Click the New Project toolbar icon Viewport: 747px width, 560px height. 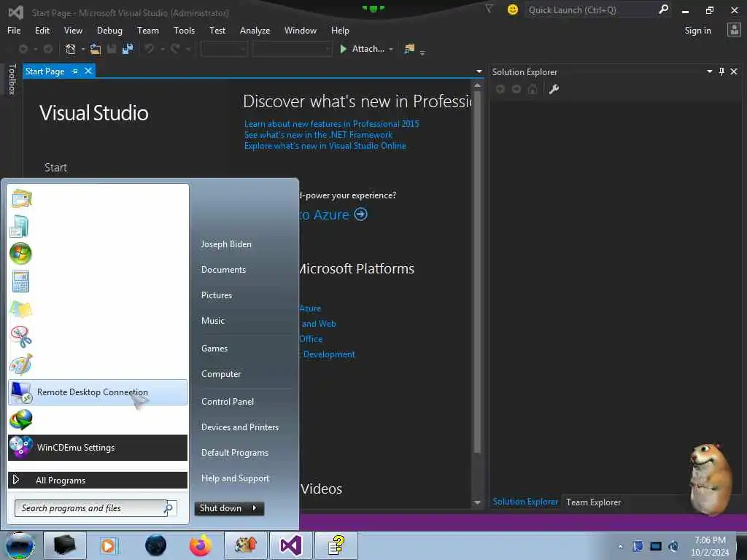tap(70, 49)
